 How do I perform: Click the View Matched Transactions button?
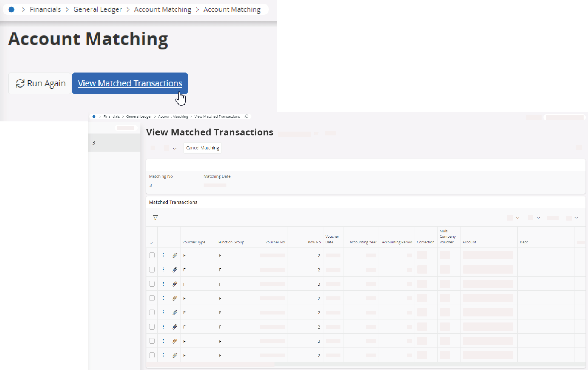click(x=130, y=83)
